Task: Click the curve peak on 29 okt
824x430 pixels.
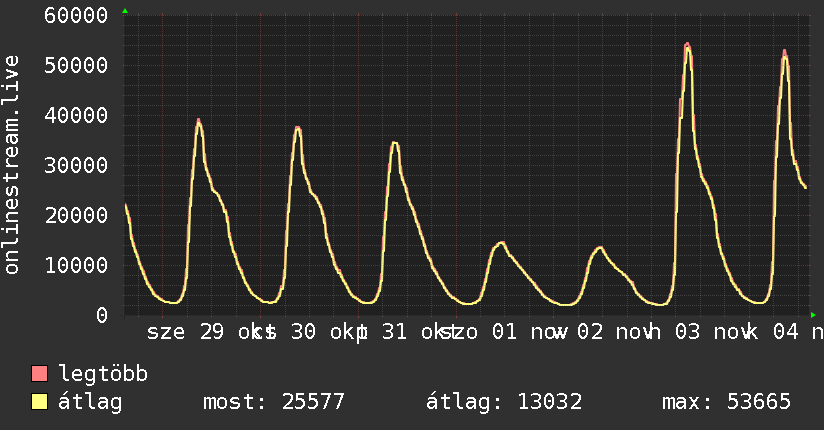Action: (x=199, y=121)
